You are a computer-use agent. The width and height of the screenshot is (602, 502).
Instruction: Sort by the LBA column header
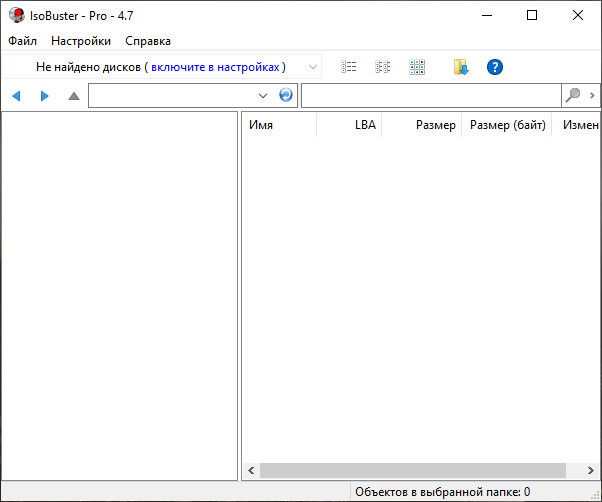pyautogui.click(x=349, y=125)
